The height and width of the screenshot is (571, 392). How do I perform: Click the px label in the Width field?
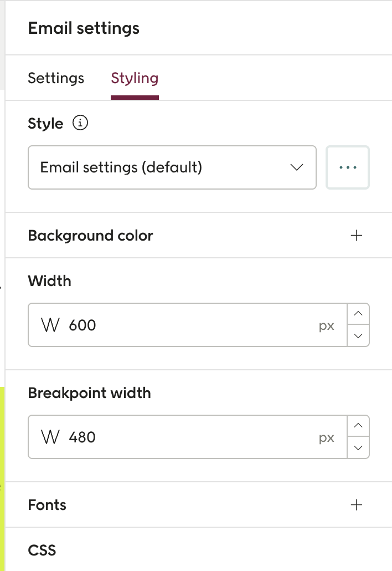327,325
